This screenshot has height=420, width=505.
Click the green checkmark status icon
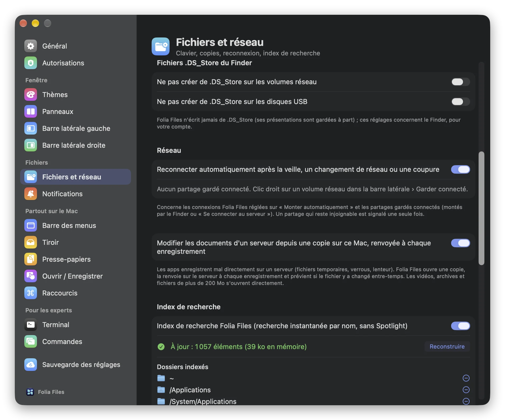point(161,347)
